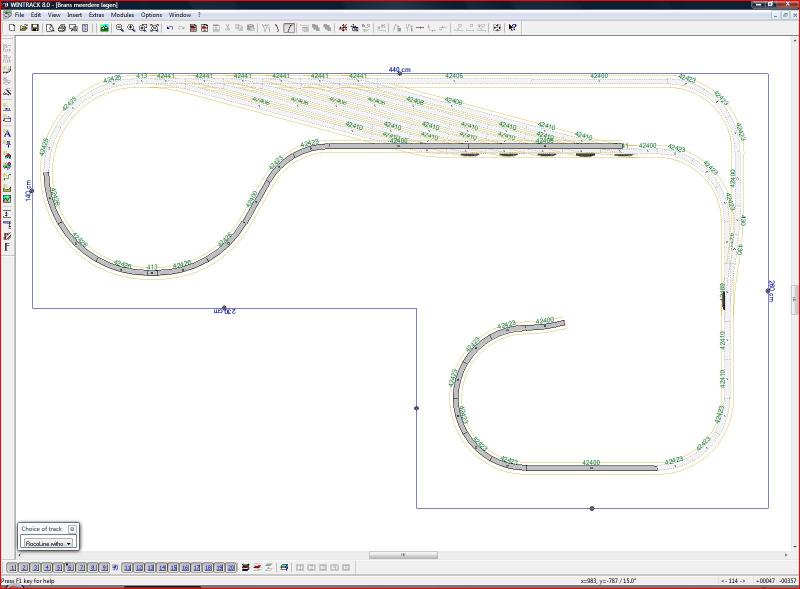The height and width of the screenshot is (589, 800).
Task: Open the Window menu
Action: coord(180,15)
